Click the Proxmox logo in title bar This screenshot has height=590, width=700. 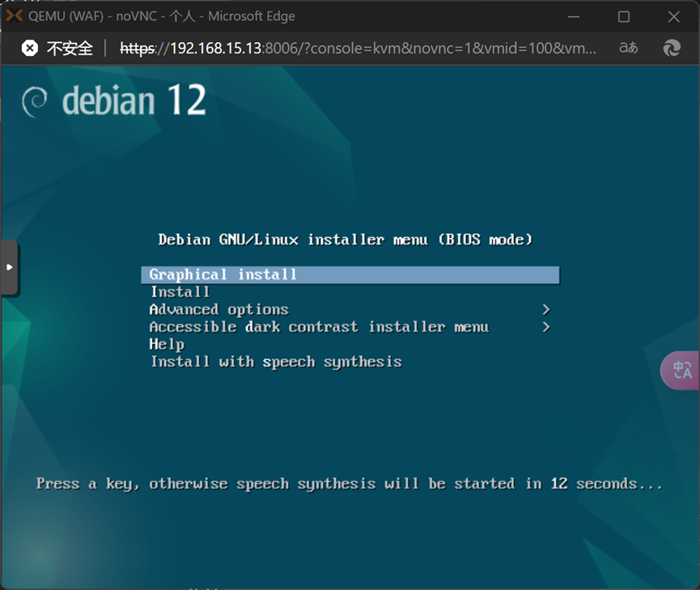tap(14, 16)
